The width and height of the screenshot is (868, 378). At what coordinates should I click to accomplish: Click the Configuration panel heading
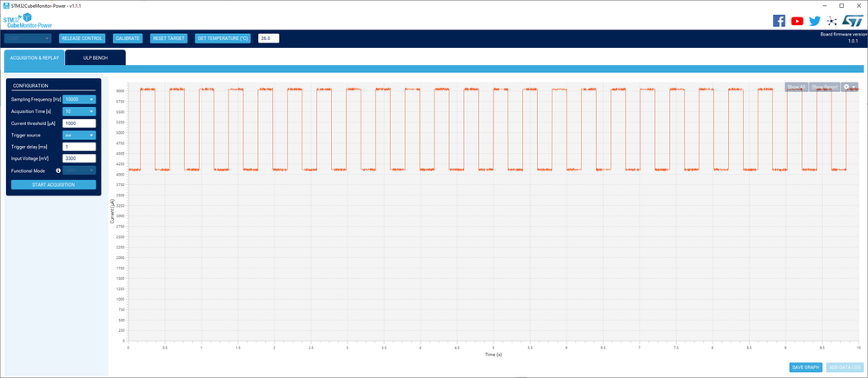pyautogui.click(x=30, y=86)
